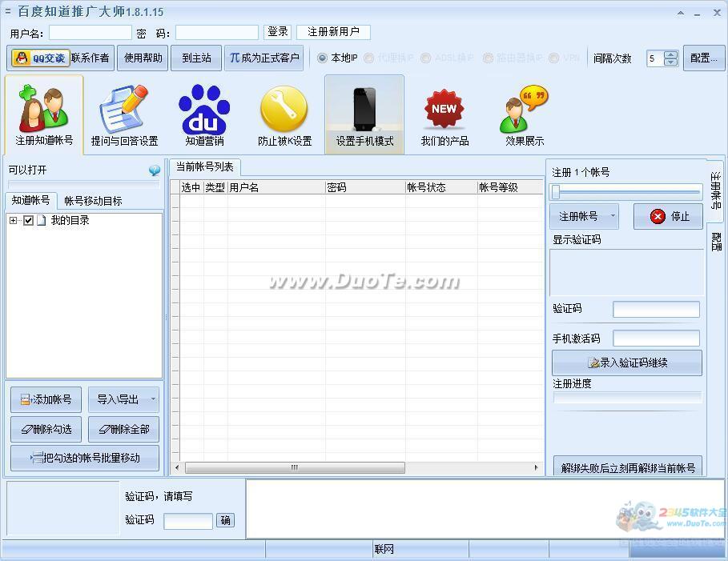Click the account list horizontal scrollbar thumb
This screenshot has width=728, height=561.
[295, 467]
